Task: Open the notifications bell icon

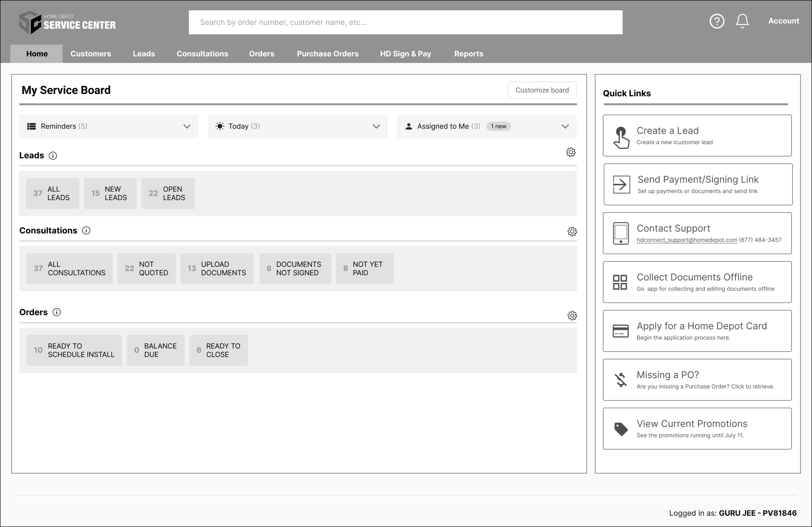Action: point(742,21)
